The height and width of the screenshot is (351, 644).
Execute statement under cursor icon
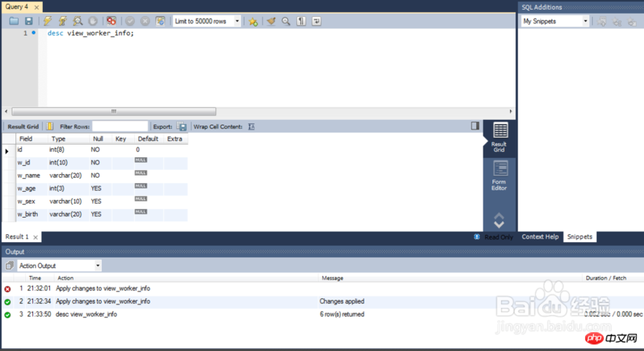click(62, 21)
